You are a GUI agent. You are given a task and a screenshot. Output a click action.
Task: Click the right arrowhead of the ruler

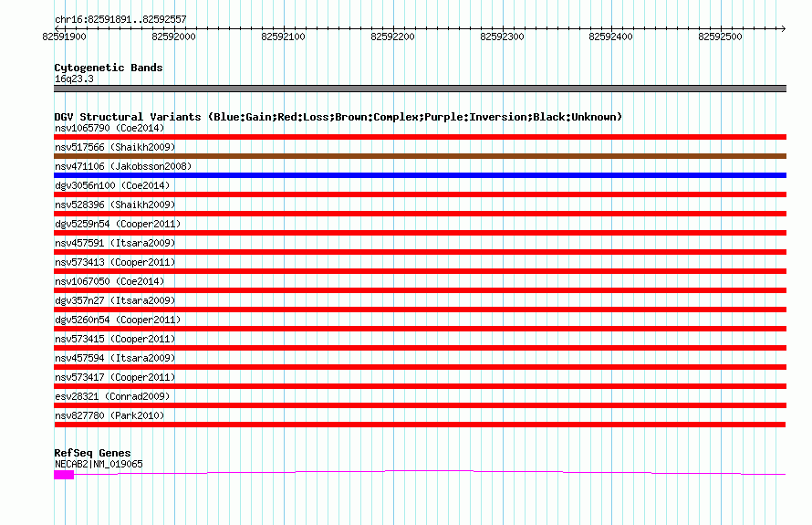point(784,28)
